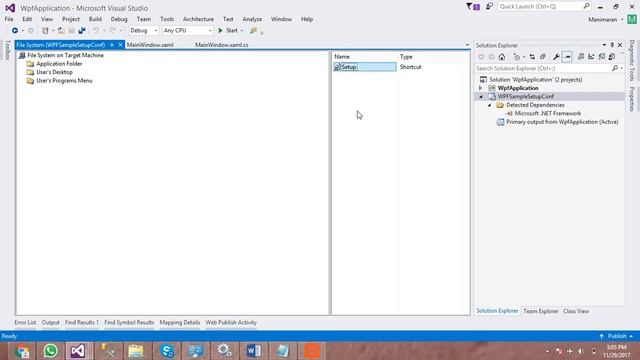Viewport: 640px width, 360px height.
Task: Click the Save All toolbar icon
Action: pos(82,31)
